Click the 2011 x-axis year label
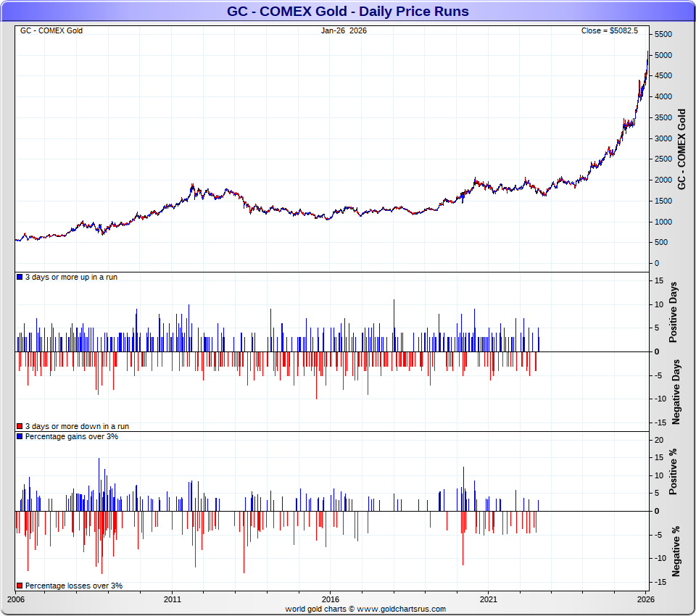The width and height of the screenshot is (696, 616). pos(173,599)
